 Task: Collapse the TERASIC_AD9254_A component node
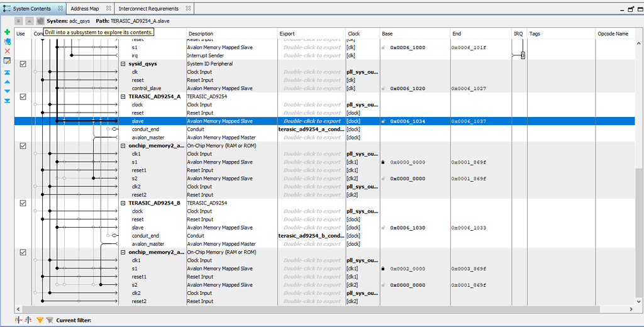point(123,97)
